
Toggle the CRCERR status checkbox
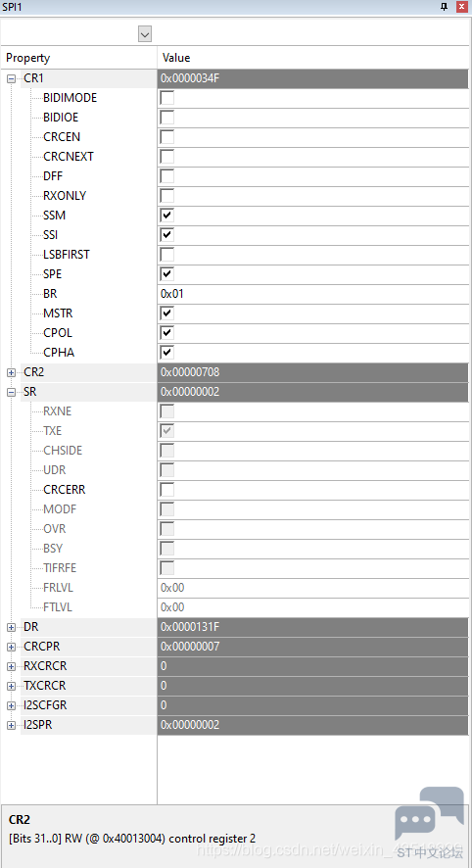coord(167,490)
